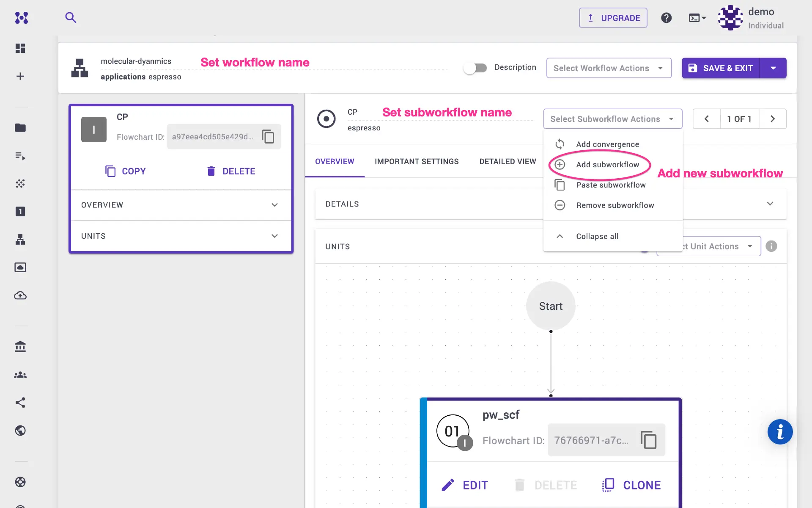Enable the Description toggle
This screenshot has height=508, width=812.
coord(475,68)
